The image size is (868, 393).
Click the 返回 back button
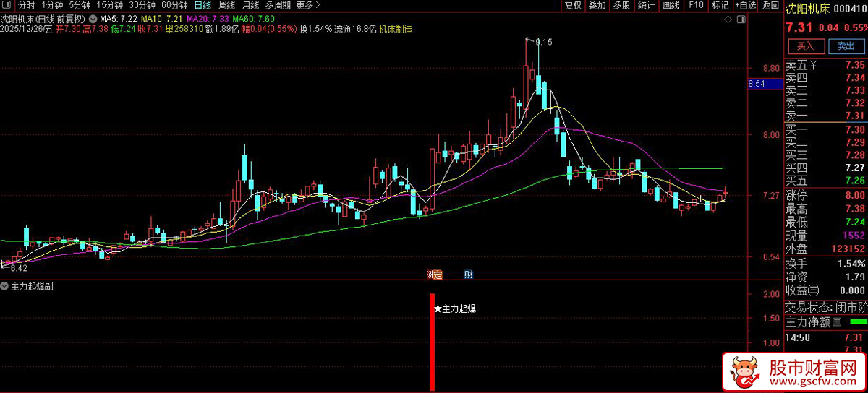coord(770,5)
